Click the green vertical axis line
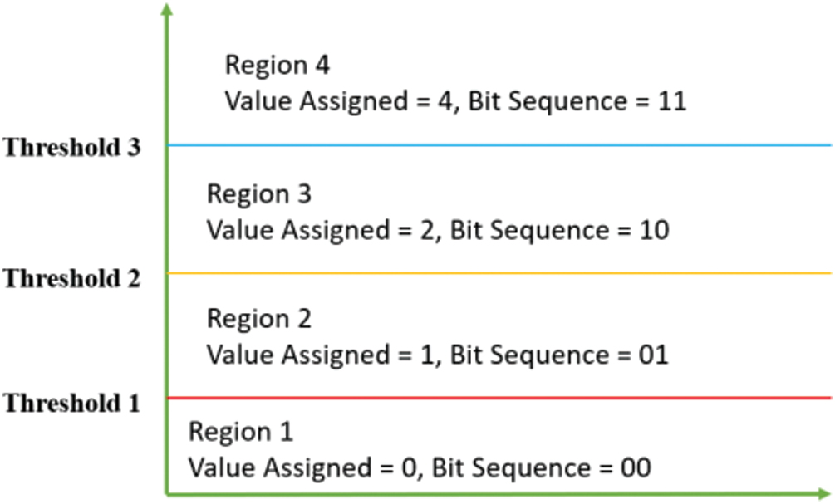Screen dimensions: 835x504 [169, 249]
